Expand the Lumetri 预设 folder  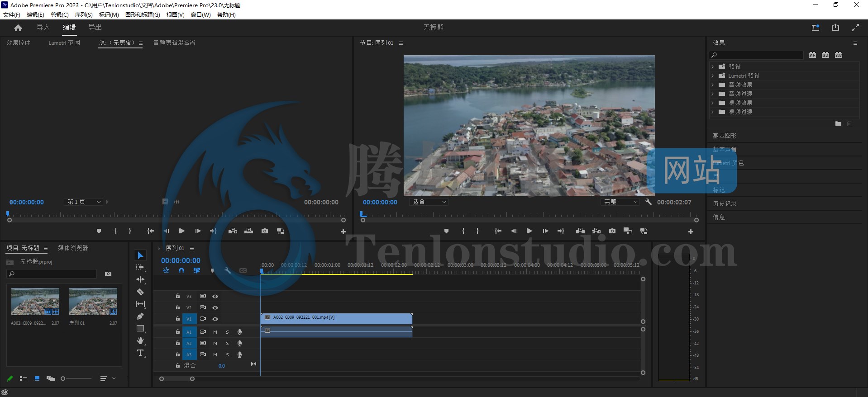click(x=712, y=76)
